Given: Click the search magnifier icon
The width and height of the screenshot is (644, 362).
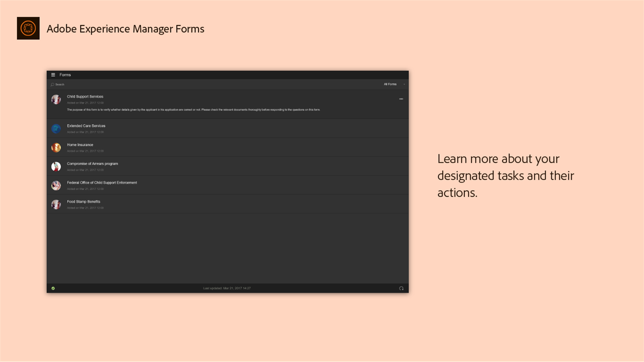Looking at the screenshot, I should click(x=52, y=84).
